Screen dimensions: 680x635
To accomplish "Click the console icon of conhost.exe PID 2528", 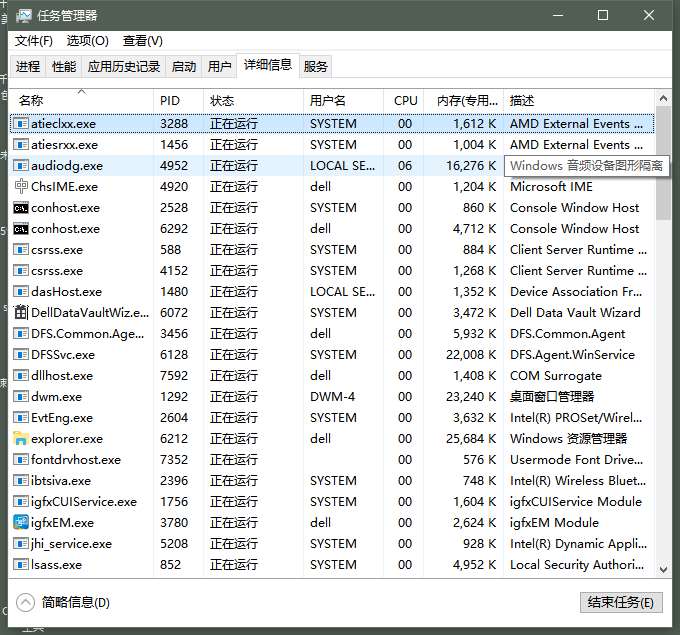I will (20, 208).
